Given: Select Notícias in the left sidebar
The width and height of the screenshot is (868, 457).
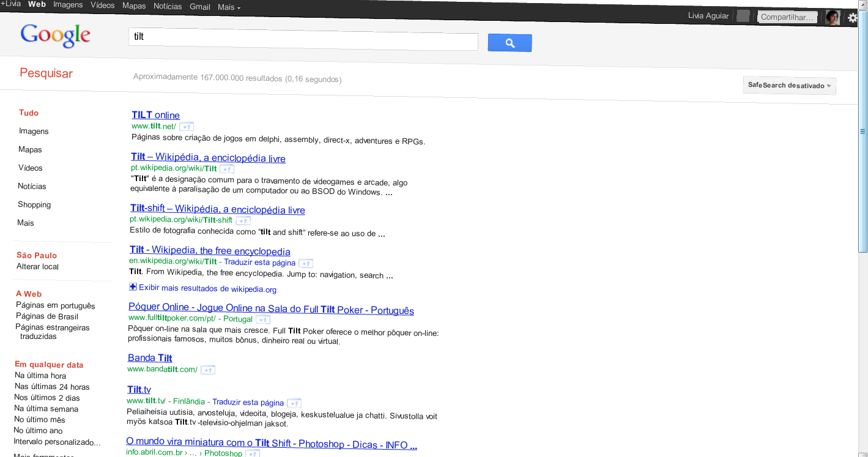Looking at the screenshot, I should pos(32,187).
